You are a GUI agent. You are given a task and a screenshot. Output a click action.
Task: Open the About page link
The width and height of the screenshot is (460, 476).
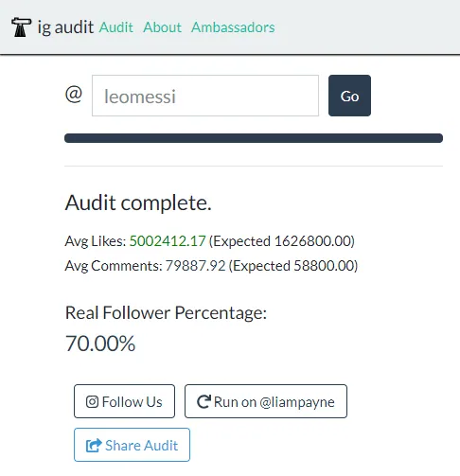click(x=162, y=27)
